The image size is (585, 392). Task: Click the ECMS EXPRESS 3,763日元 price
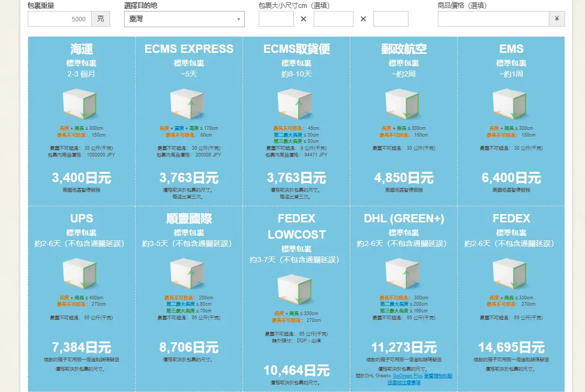click(x=189, y=178)
